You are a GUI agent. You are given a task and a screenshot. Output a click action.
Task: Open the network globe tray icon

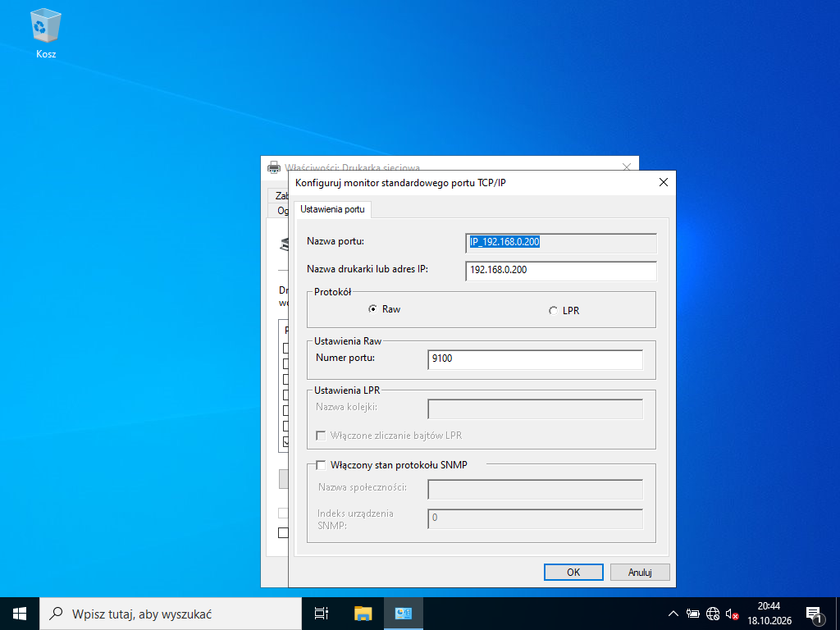(713, 614)
